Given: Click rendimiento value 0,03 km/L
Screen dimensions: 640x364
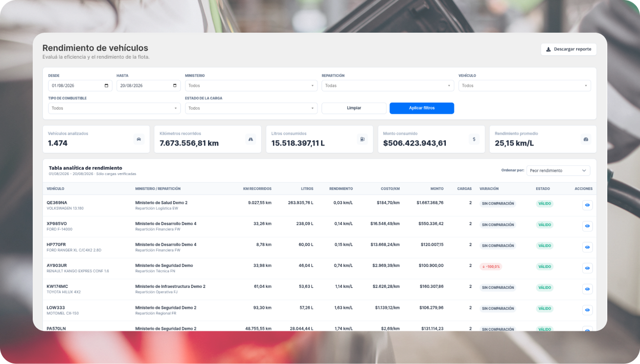Looking at the screenshot, I should point(342,203).
